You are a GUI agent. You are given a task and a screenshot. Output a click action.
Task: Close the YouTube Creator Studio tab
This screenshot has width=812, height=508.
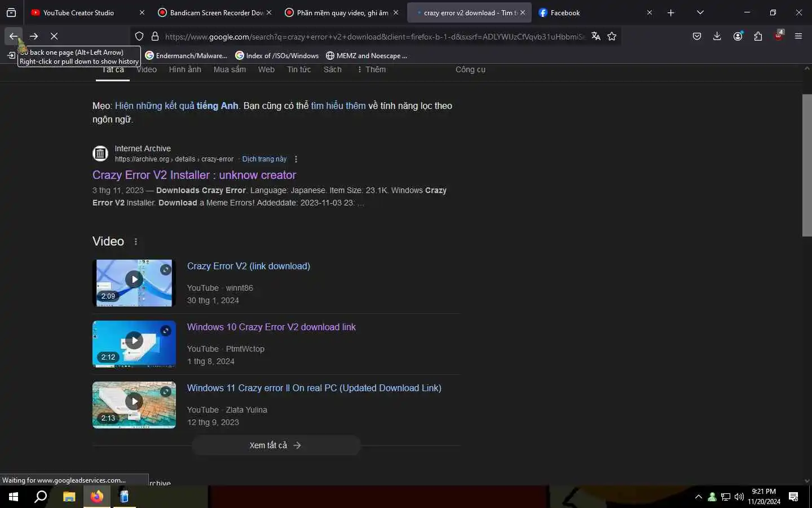pyautogui.click(x=142, y=12)
